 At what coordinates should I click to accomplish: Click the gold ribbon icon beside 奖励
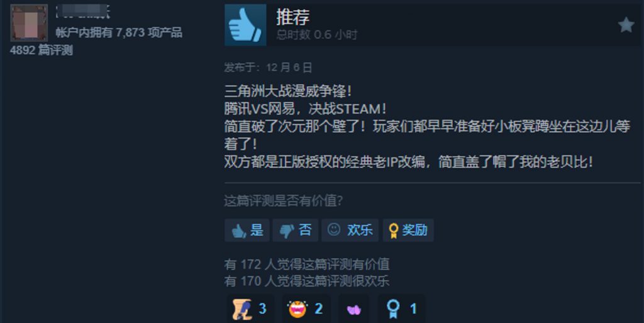pyautogui.click(x=393, y=230)
